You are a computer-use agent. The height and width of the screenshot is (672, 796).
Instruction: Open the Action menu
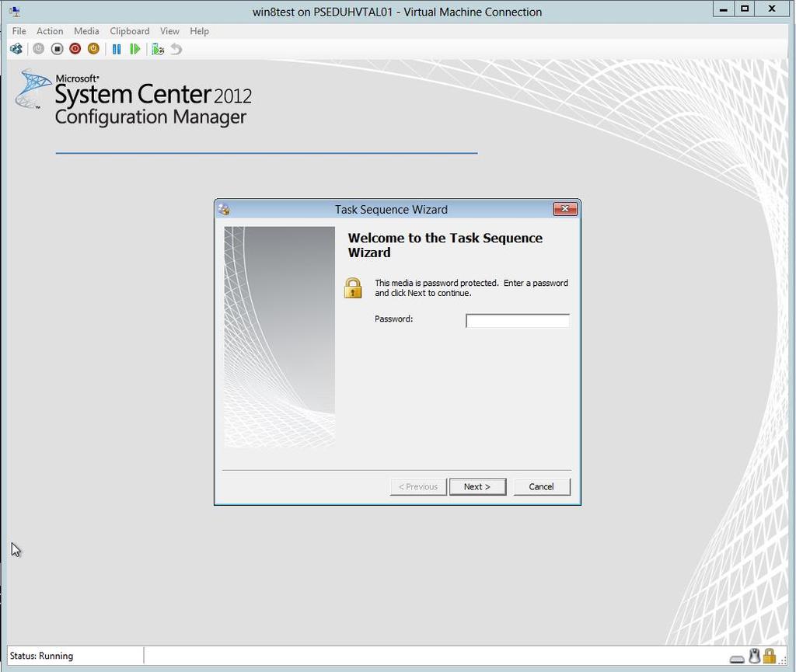click(x=50, y=31)
